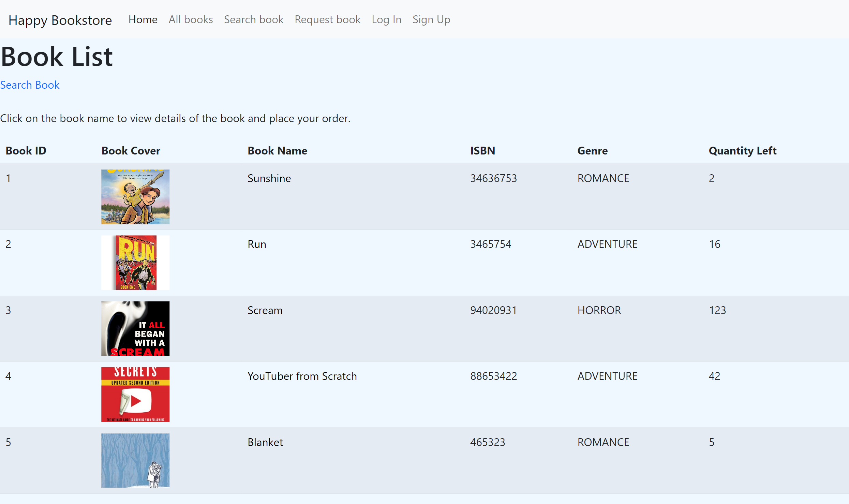
Task: Click the Blanket book cover thumbnail
Action: click(x=135, y=460)
